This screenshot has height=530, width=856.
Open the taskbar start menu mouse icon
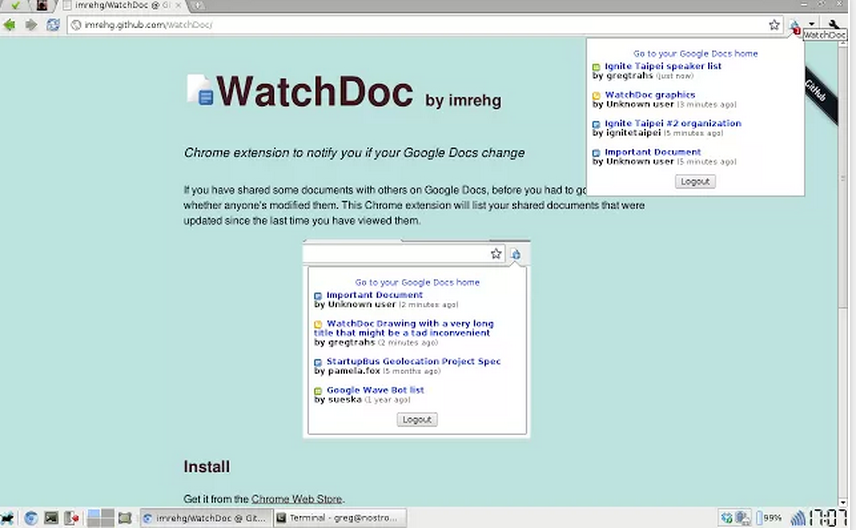(x=8, y=518)
